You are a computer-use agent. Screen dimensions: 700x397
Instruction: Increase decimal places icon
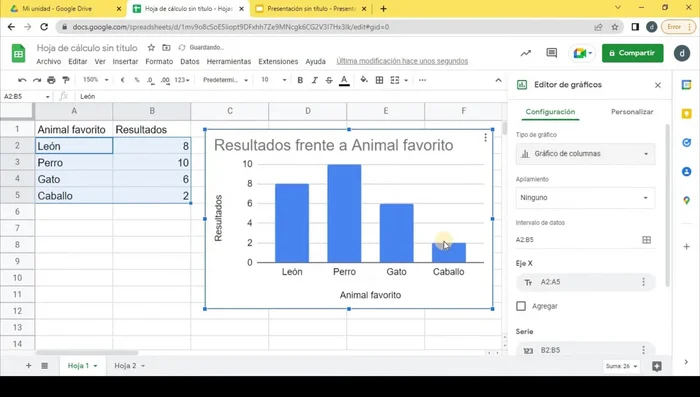point(165,80)
